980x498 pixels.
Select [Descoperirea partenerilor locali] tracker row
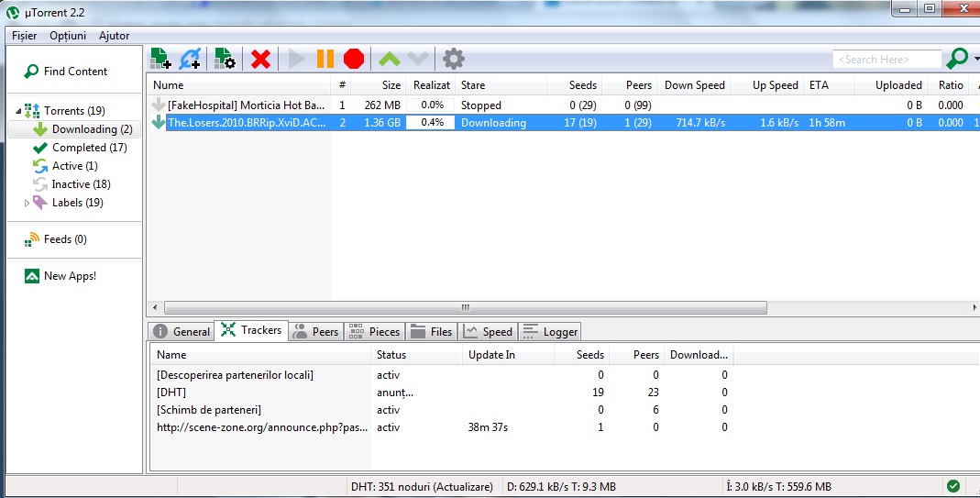[x=443, y=375]
